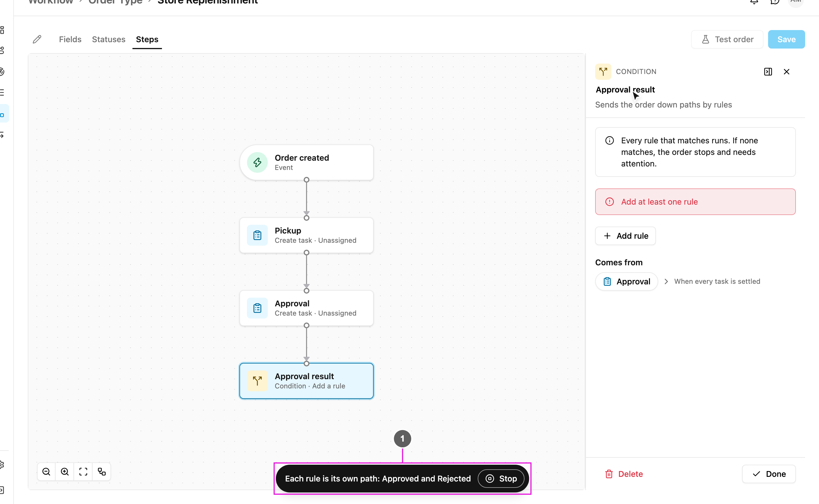The width and height of the screenshot is (819, 504).
Task: Switch to the Statuses tab
Action: click(x=109, y=39)
